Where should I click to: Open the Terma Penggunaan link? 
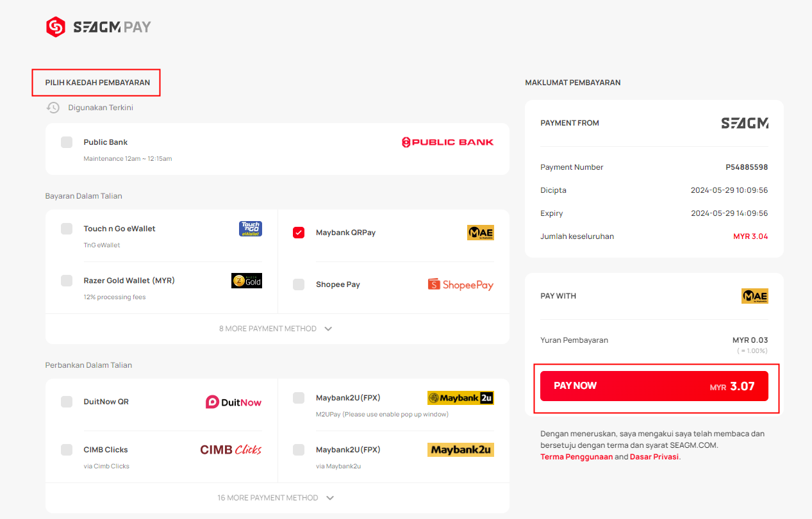[577, 457]
